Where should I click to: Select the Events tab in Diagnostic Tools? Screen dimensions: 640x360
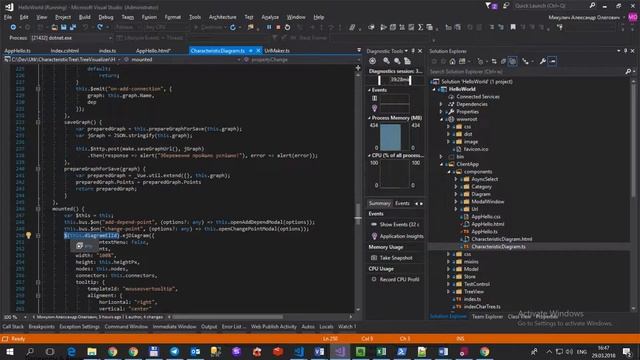tap(402, 203)
